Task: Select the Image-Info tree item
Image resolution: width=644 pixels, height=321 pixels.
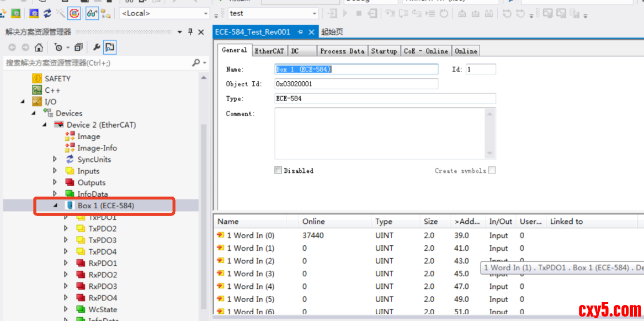Action: (97, 148)
